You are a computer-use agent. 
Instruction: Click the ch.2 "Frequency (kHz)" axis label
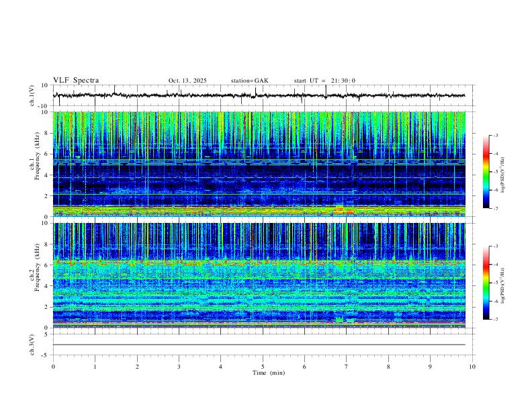tap(37, 267)
